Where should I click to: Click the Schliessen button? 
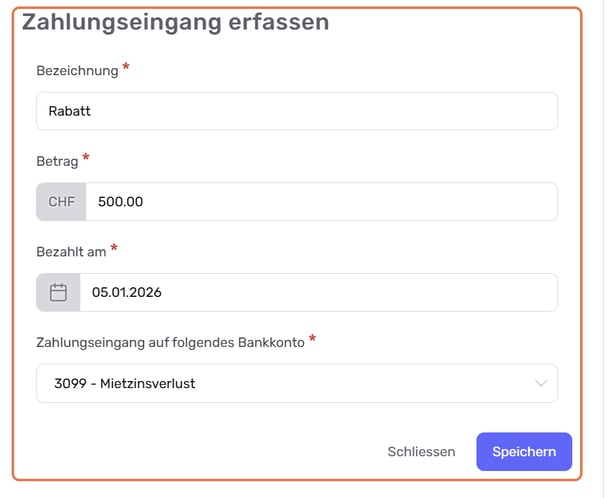(421, 452)
